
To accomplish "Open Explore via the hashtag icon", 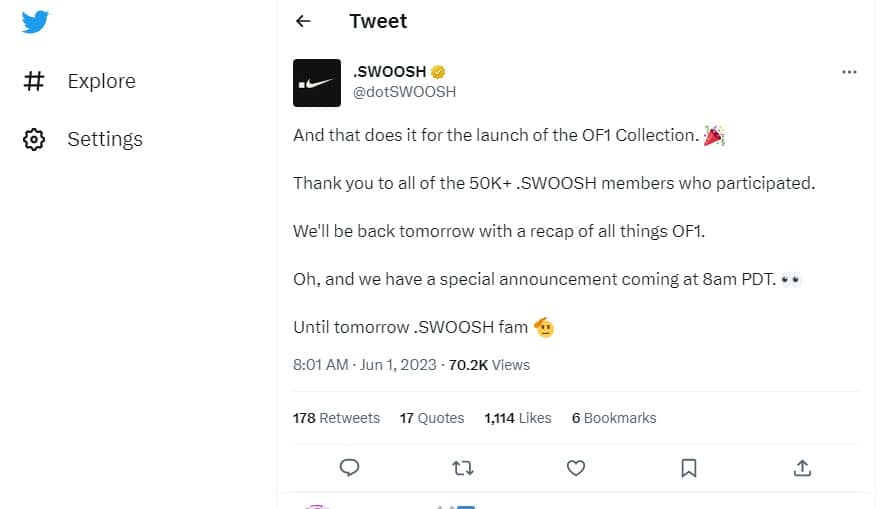I will pyautogui.click(x=34, y=81).
